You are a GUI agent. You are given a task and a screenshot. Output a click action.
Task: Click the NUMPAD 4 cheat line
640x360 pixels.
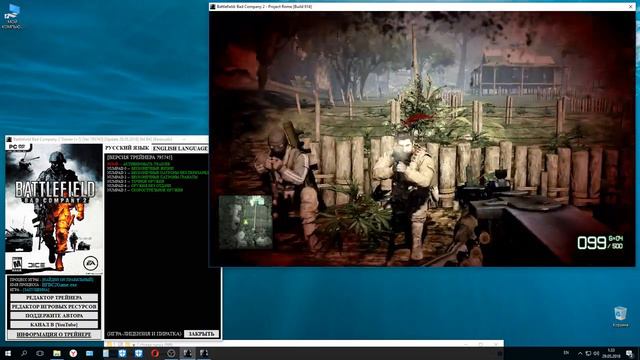tap(139, 186)
